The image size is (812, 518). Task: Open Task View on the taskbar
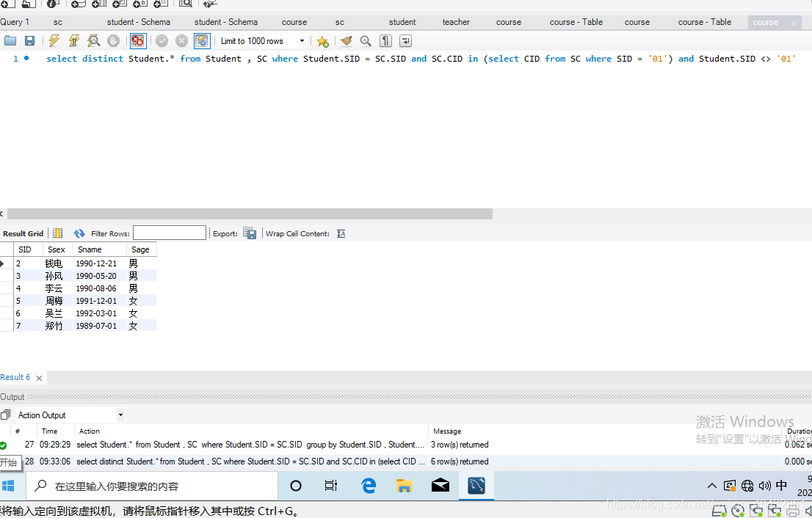pos(331,486)
